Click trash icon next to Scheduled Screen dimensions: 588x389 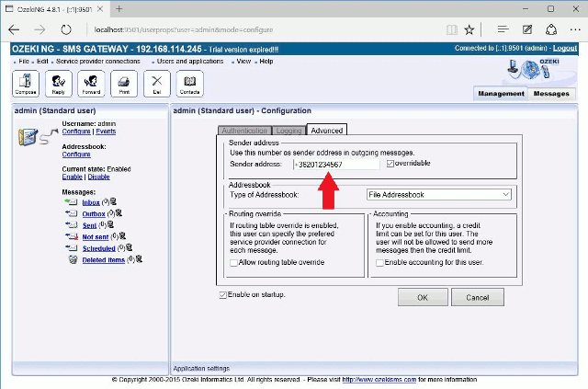[x=129, y=247]
